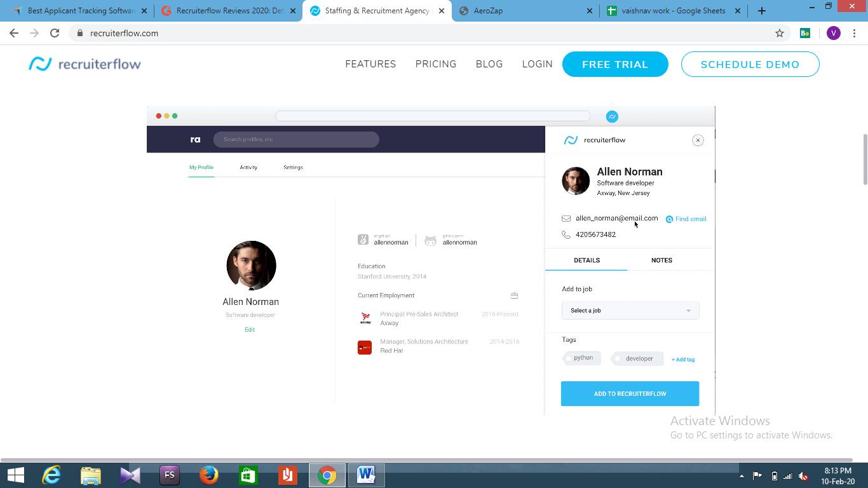The width and height of the screenshot is (868, 488).
Task: Click the muted volume icon in system tray
Action: 804,476
